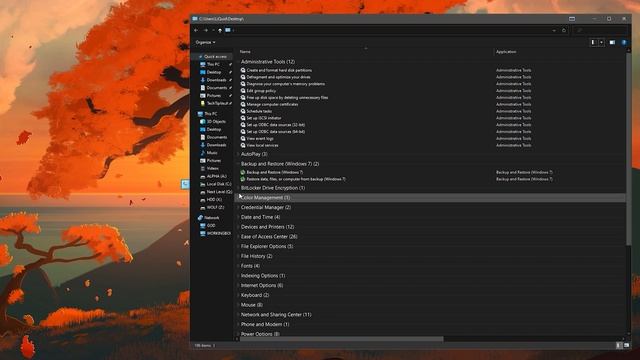The image size is (640, 360).
Task: Click the Backup and Restore (Windows 7) item icon
Action: click(243, 172)
